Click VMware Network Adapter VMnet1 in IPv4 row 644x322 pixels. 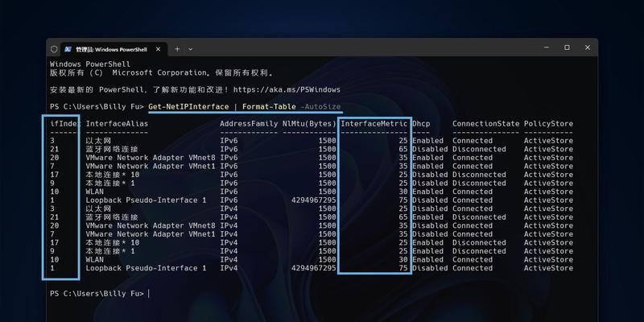151,234
